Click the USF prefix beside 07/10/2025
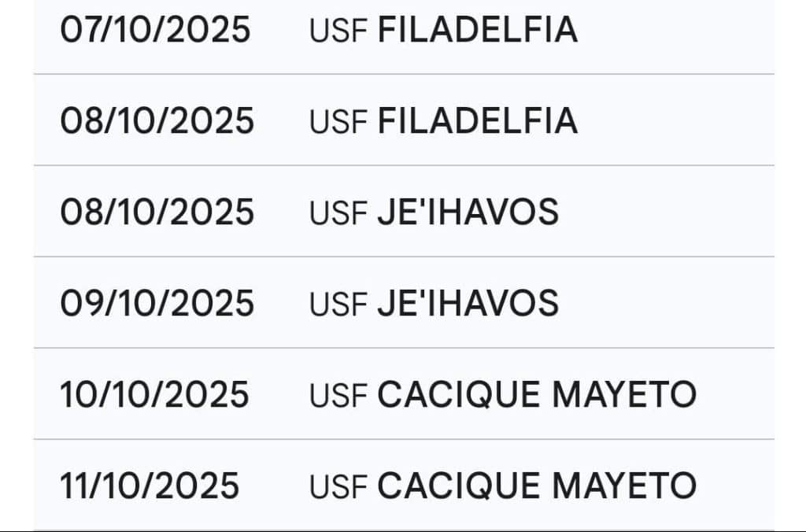 pos(338,31)
